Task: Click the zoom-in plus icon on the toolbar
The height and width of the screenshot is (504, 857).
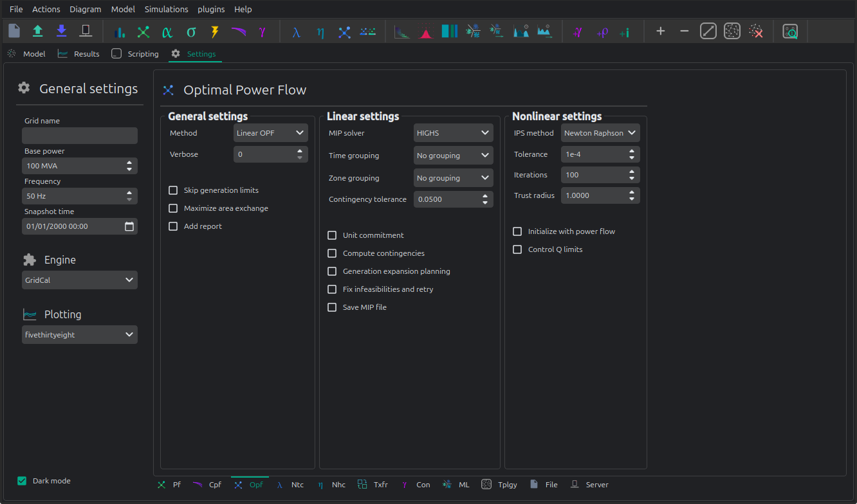Action: click(x=661, y=30)
